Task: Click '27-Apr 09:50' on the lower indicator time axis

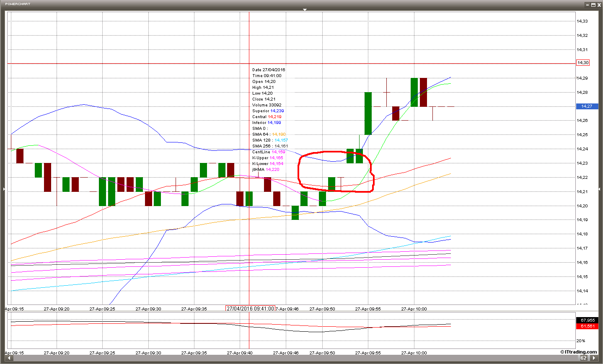Action: pos(322,353)
